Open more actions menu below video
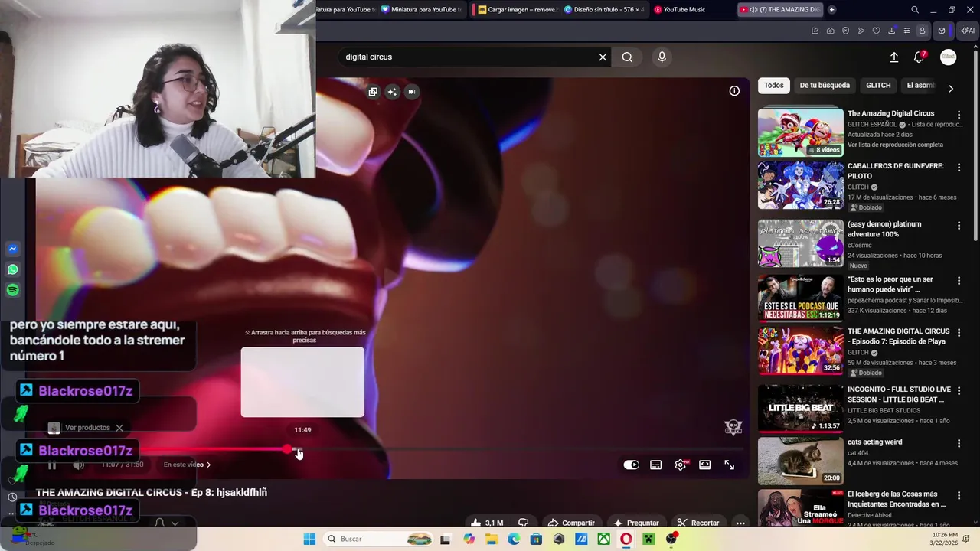The width and height of the screenshot is (980, 551). [x=740, y=523]
